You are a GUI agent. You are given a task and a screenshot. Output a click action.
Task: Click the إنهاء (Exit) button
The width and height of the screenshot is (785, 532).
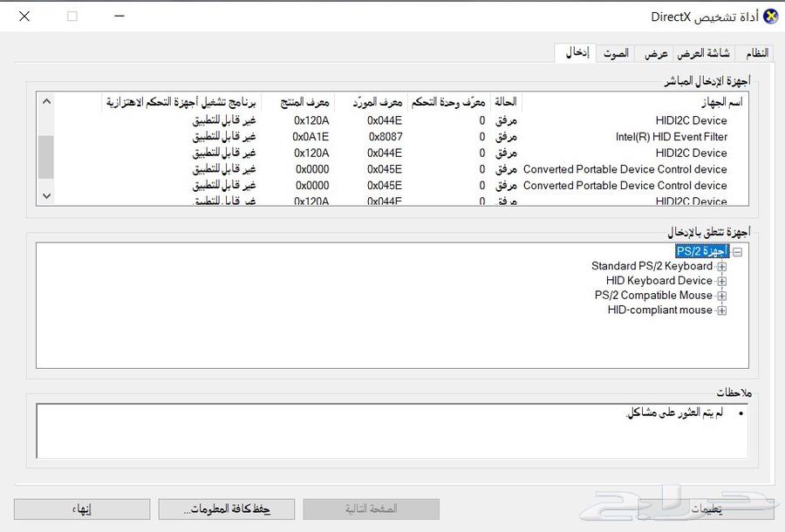[81, 508]
